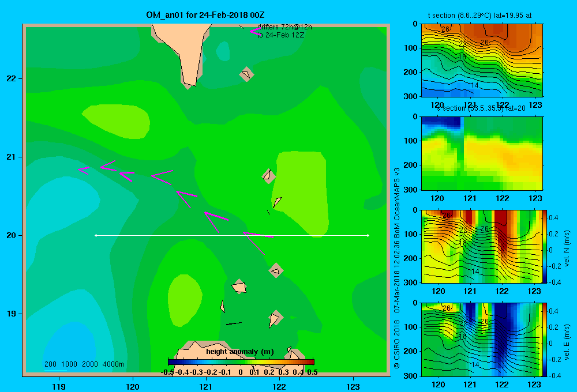Click the vel. E colorbar strip
The width and height of the screenshot is (577, 392).
pos(545,340)
